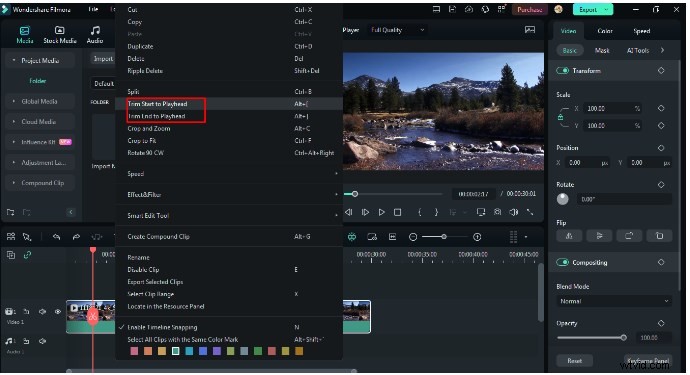This screenshot has height=375, width=690.
Task: Toggle the Transform switch
Action: 562,70
